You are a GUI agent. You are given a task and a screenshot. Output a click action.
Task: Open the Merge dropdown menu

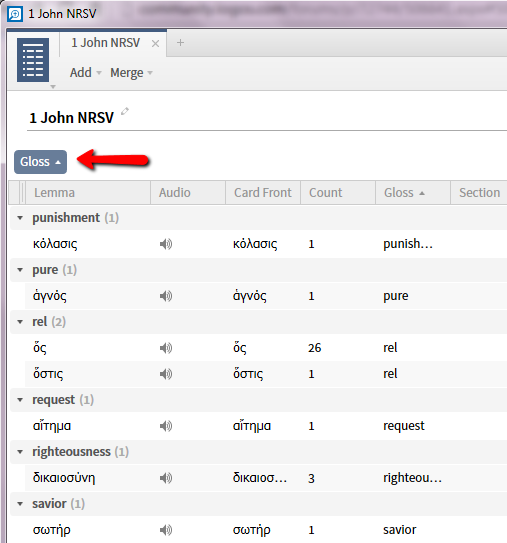(131, 73)
